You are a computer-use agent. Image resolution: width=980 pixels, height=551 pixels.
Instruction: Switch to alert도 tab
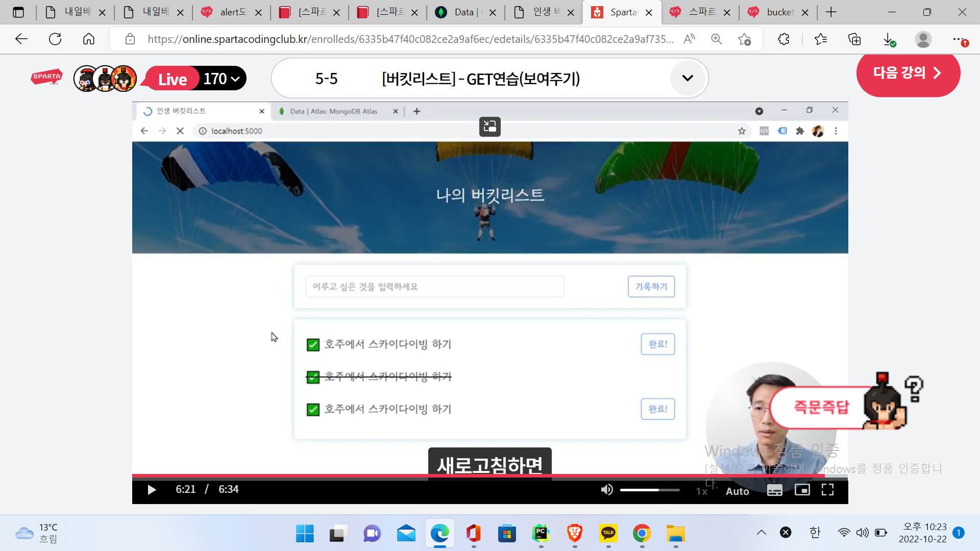tap(232, 12)
